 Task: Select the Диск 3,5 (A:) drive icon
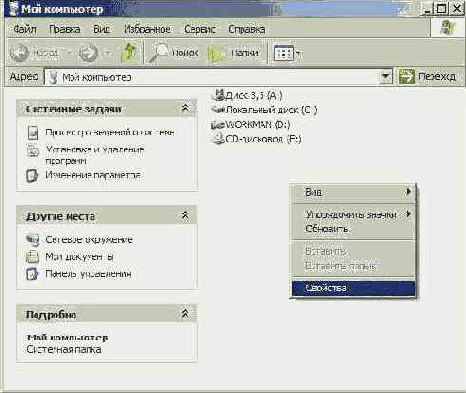218,95
